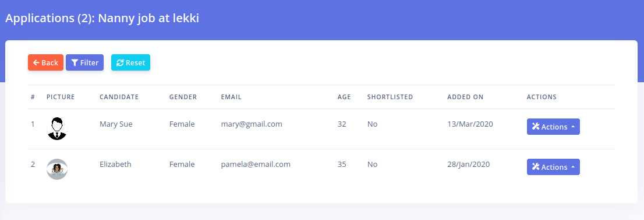
Task: Expand the Actions dropdown for Elizabeth
Action: tap(553, 167)
